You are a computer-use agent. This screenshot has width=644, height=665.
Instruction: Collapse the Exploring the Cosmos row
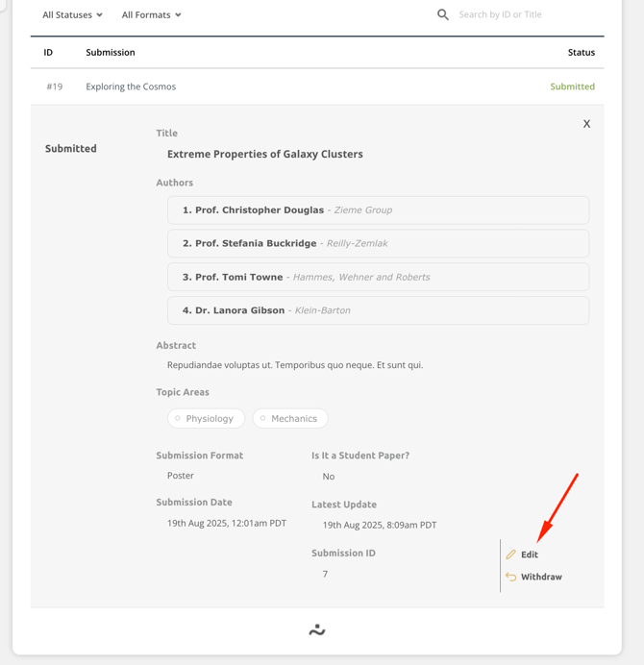[131, 86]
